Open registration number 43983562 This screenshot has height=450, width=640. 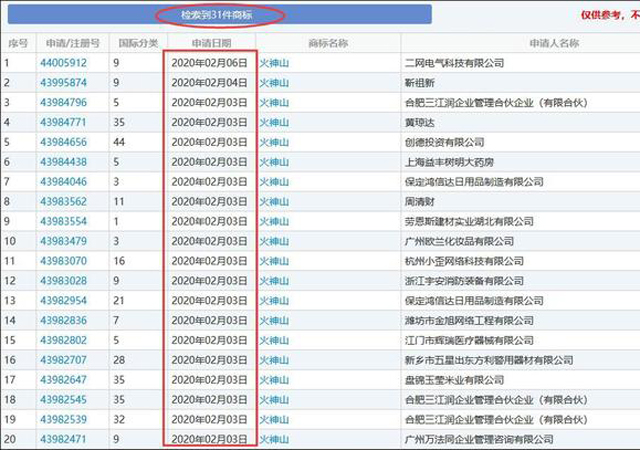[x=63, y=202]
